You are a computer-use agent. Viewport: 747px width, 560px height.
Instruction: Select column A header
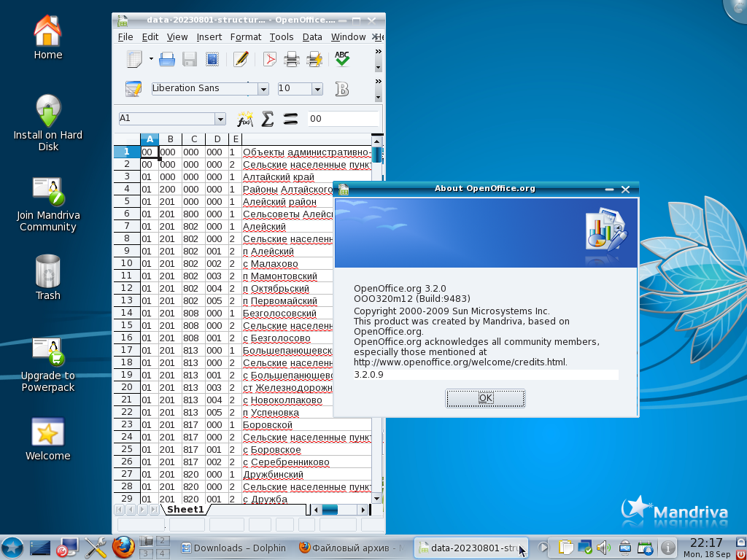click(150, 139)
